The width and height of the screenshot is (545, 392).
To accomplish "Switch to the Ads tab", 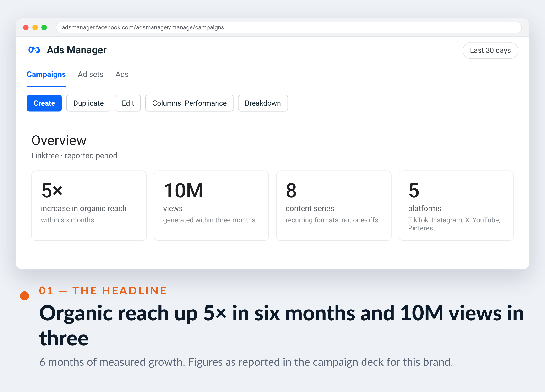I will click(x=122, y=75).
